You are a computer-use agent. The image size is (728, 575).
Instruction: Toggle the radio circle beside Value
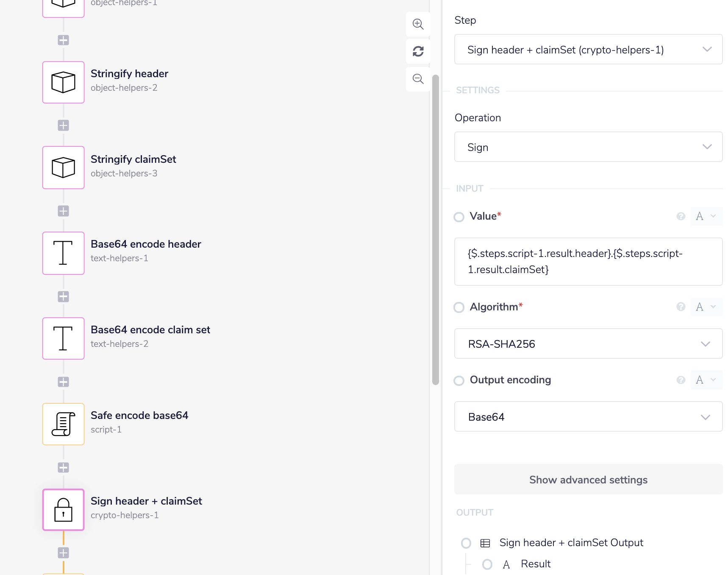click(x=459, y=217)
